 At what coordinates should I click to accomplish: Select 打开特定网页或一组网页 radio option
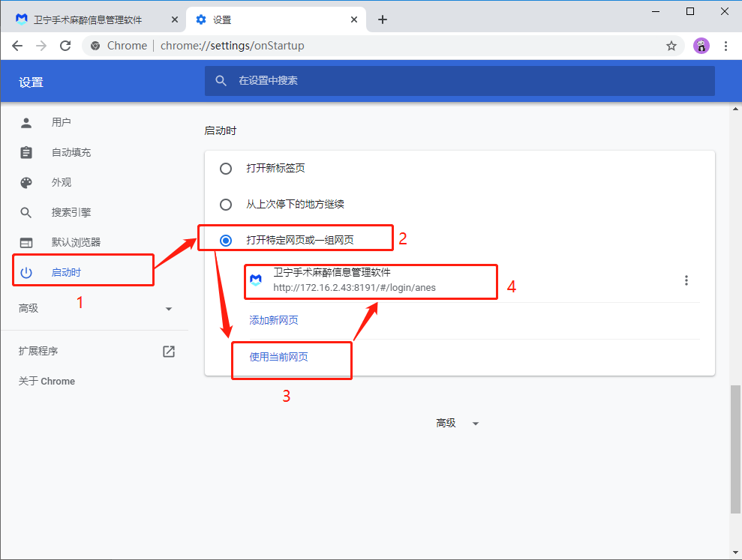pos(226,241)
